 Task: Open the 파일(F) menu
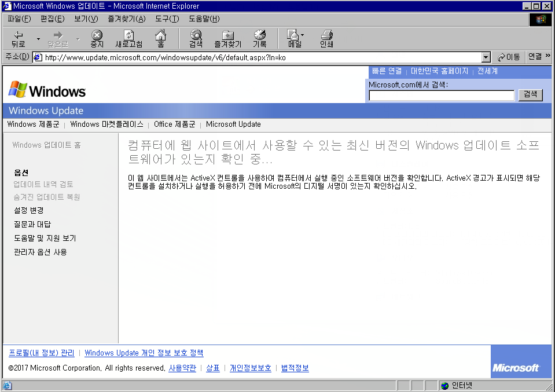(x=19, y=19)
